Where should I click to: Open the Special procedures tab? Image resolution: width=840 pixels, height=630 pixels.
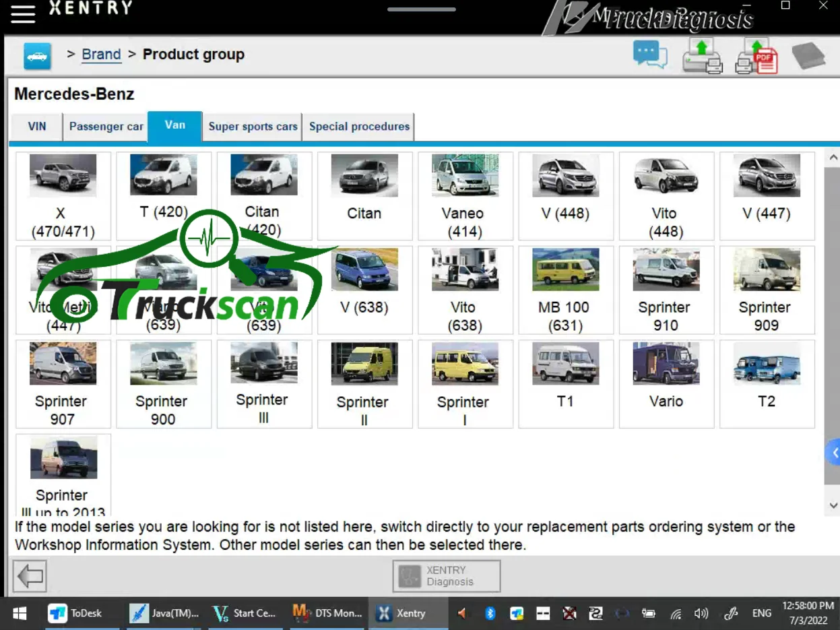359,127
